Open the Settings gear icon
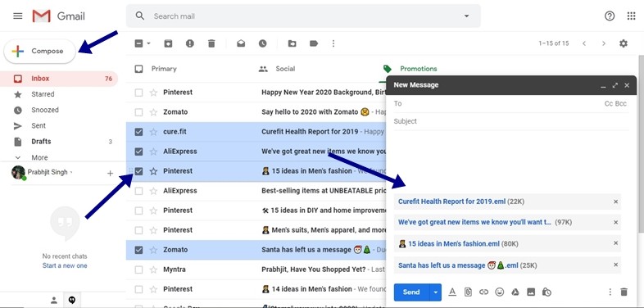Screen dimensions: 644x308 pyautogui.click(x=624, y=43)
